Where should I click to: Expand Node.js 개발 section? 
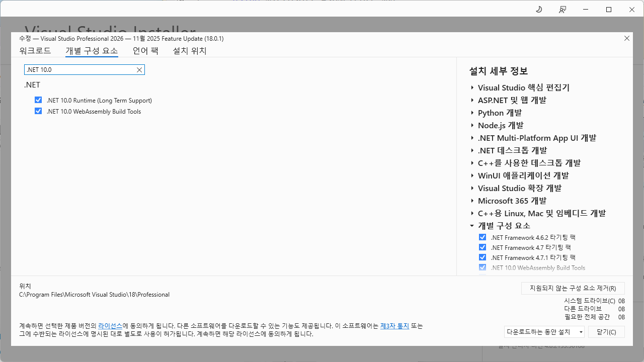click(x=472, y=125)
